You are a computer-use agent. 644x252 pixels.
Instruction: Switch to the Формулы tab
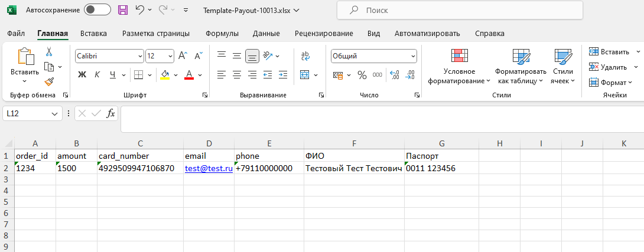222,34
